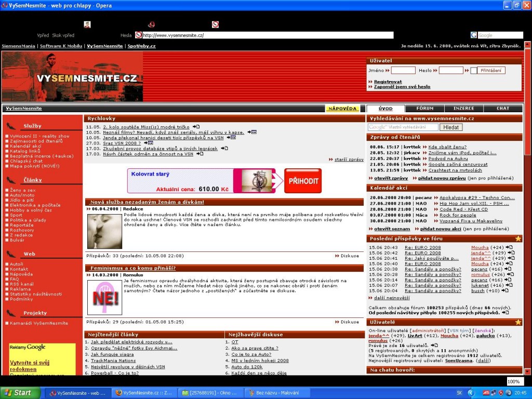Click the go-to-post icon on the 20:42 jenda^^ row
Screen dimensions: 532x399
pos(511,253)
